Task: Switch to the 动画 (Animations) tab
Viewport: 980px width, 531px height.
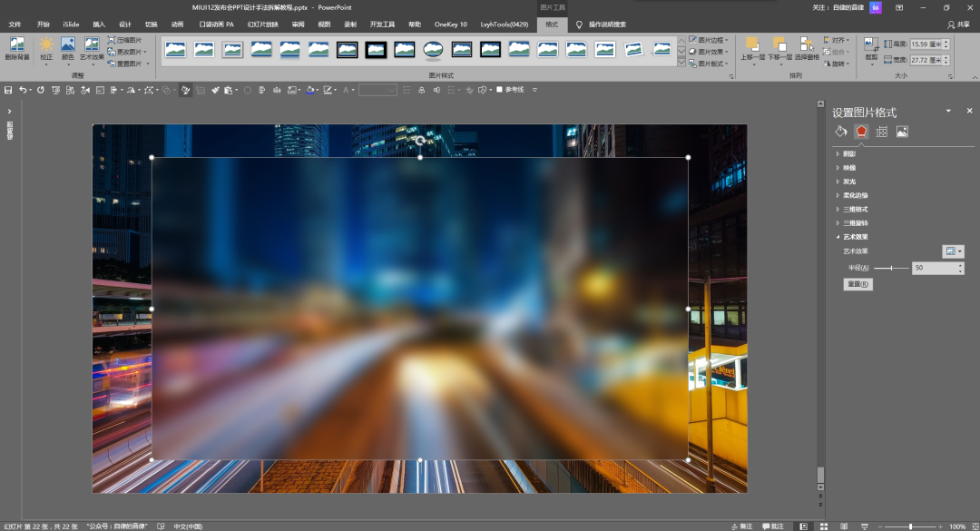Action: 177,25
